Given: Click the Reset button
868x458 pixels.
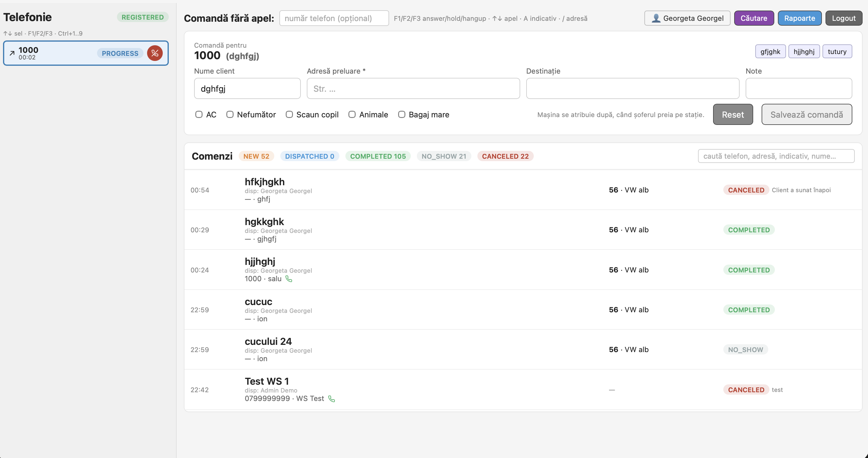Looking at the screenshot, I should pos(733,114).
